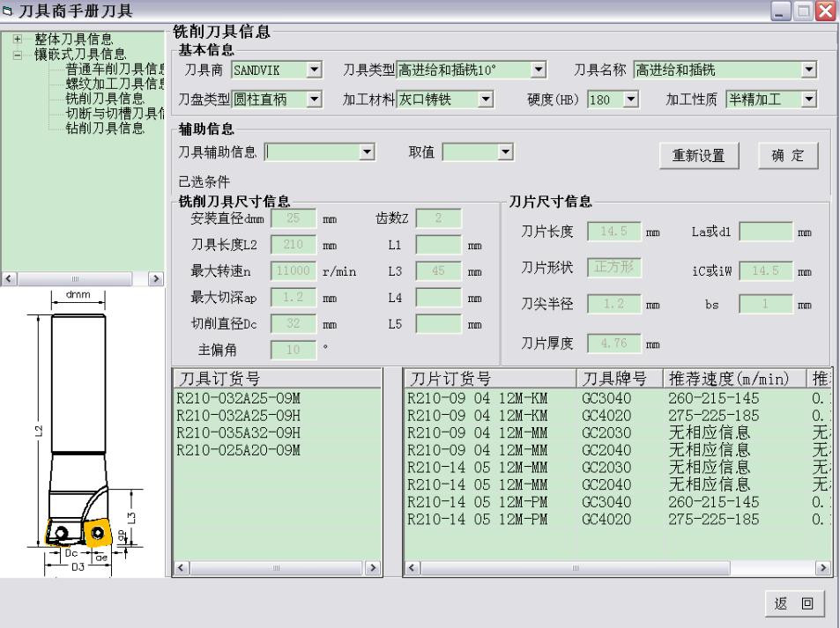Open the 刀具类型 dropdown
The image size is (840, 628).
pyautogui.click(x=539, y=70)
